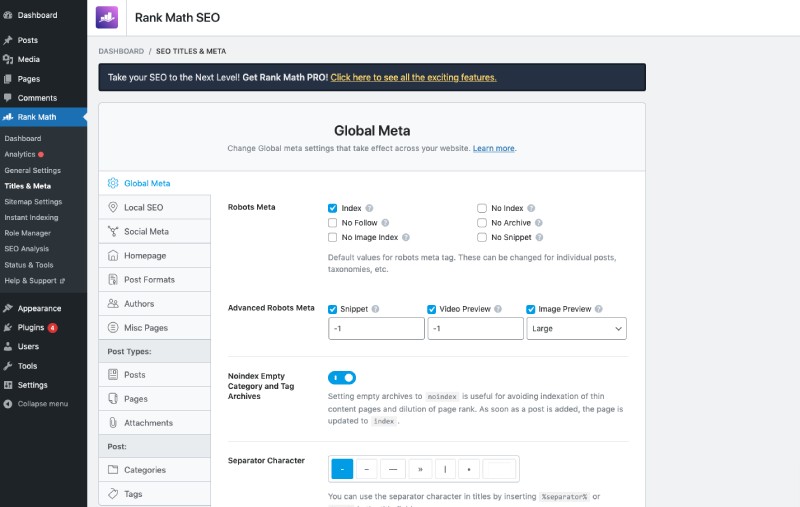The height and width of the screenshot is (507, 800).
Task: Select the hyphen separator character button
Action: click(x=342, y=469)
